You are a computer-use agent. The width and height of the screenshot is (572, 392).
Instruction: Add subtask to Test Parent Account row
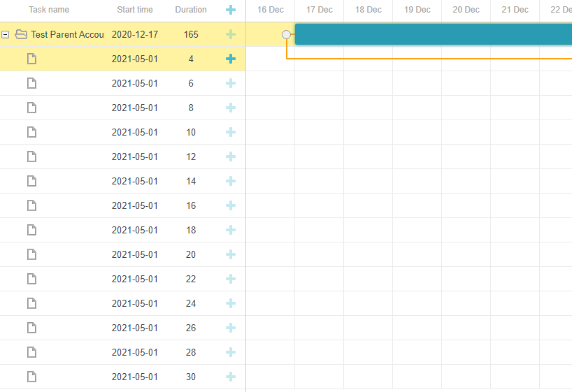(231, 34)
